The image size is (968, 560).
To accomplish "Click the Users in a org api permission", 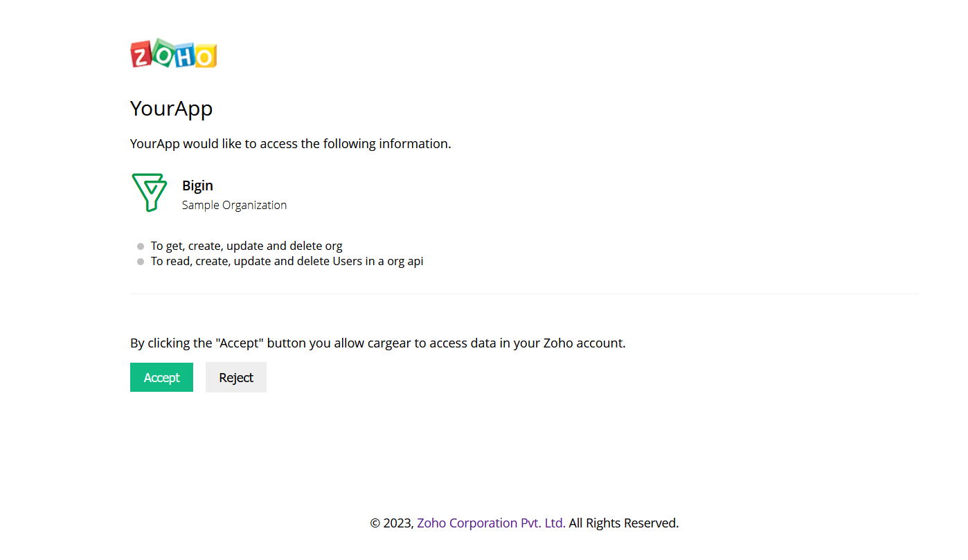I will pos(287,262).
